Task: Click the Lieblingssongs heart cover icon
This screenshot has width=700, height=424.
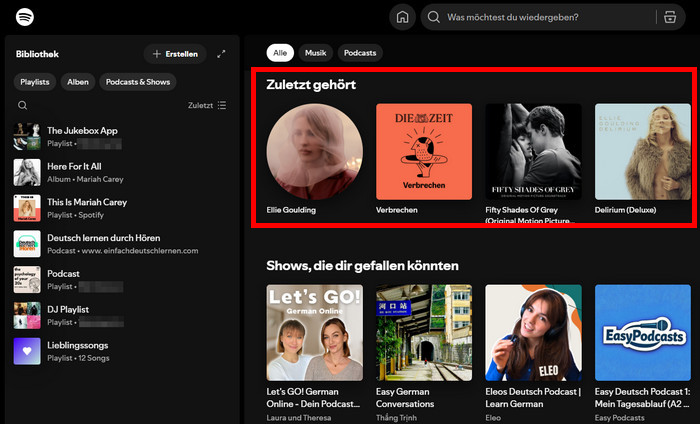Action: pyautogui.click(x=27, y=351)
